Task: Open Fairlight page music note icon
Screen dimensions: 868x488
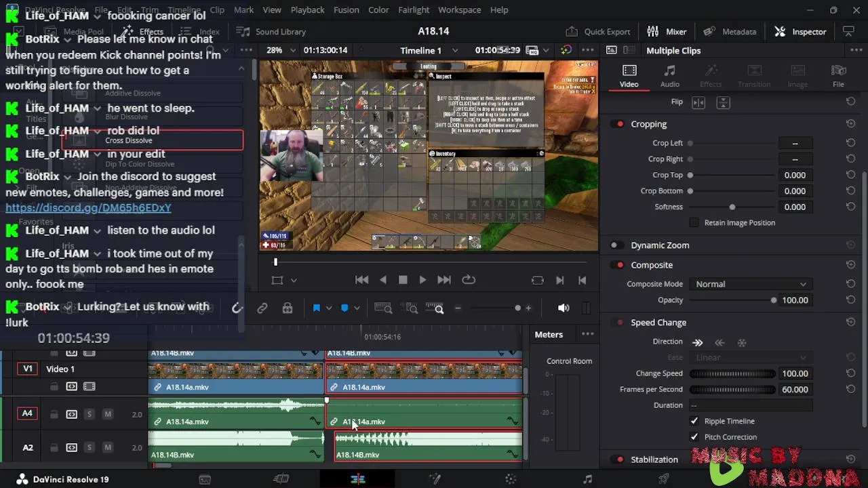Action: 587,479
